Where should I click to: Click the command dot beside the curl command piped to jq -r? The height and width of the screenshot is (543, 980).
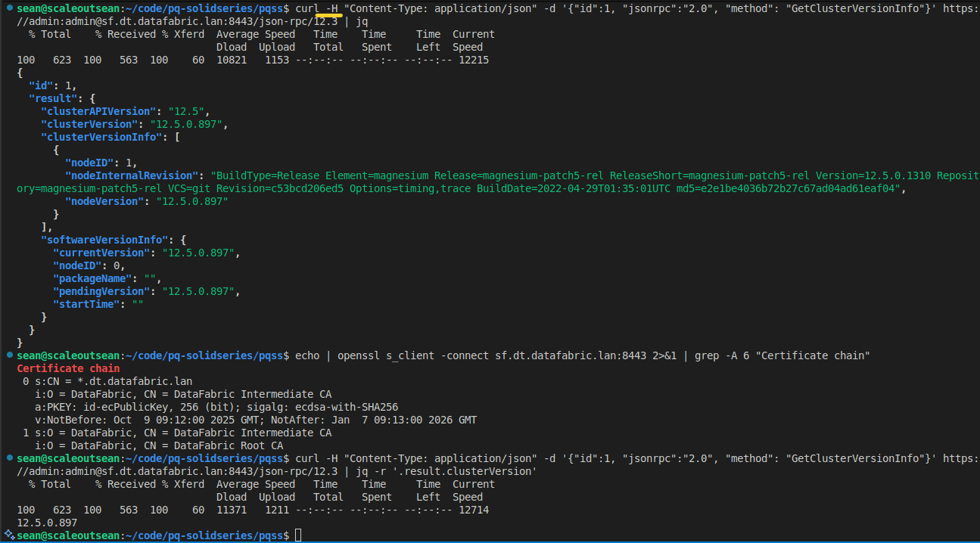coord(8,458)
